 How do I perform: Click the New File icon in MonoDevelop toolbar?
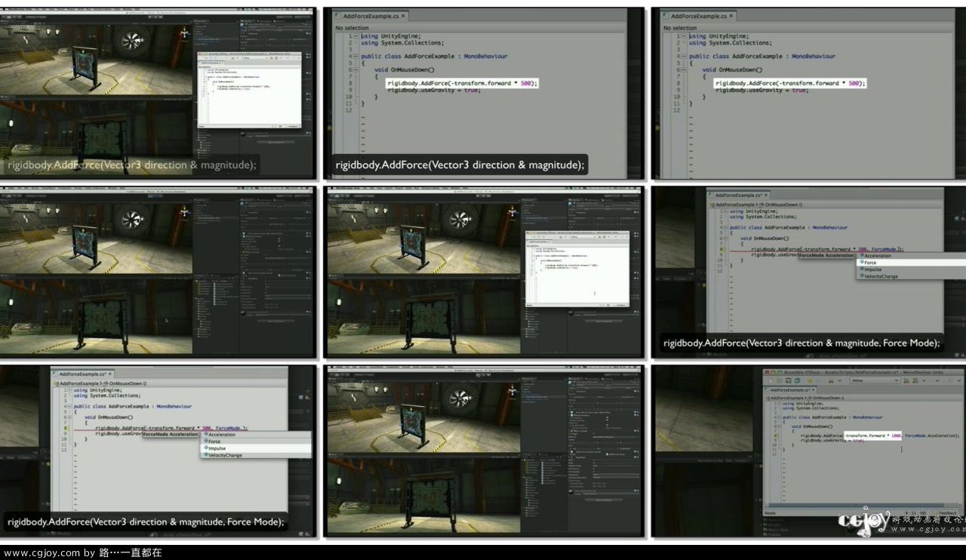pos(771,380)
